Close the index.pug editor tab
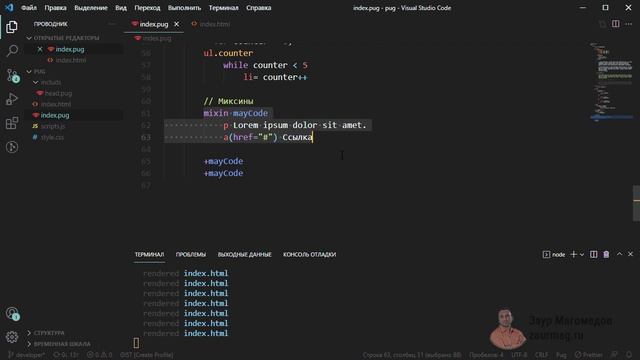This screenshot has width=640, height=360. pyautogui.click(x=176, y=24)
